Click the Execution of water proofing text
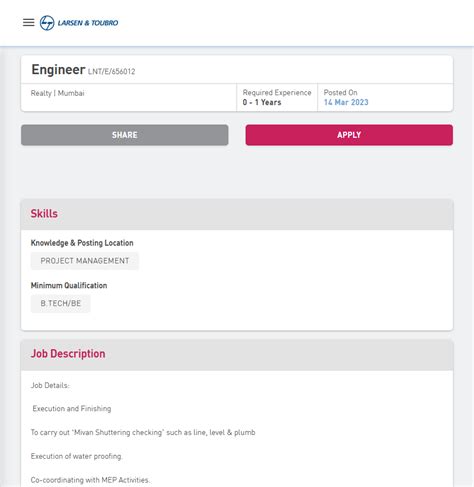The height and width of the screenshot is (487, 474). click(x=76, y=456)
